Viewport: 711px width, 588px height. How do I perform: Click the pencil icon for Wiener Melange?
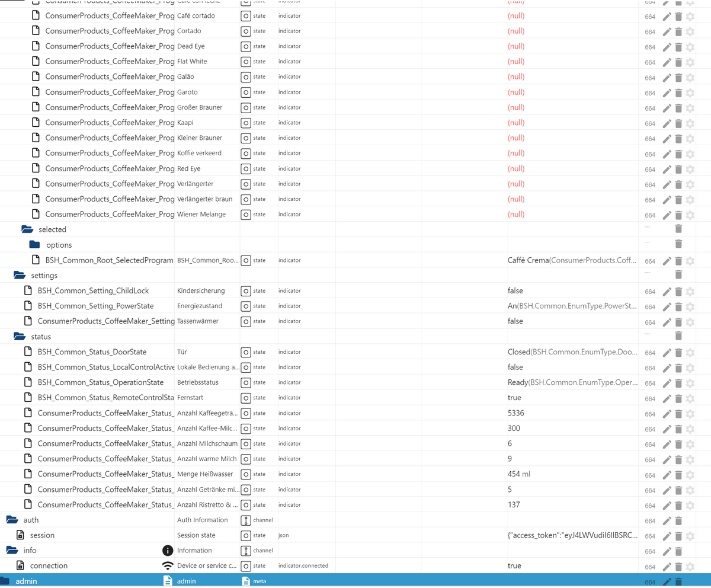667,215
